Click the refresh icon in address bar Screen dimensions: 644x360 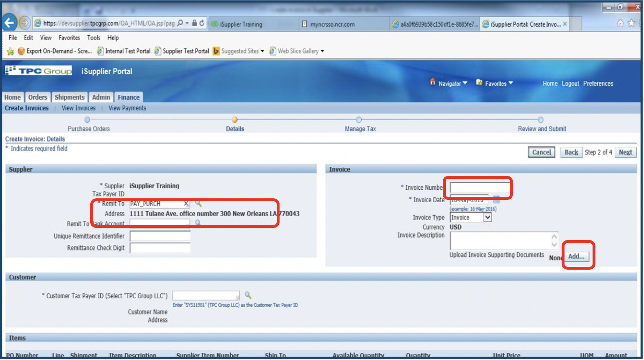tap(202, 23)
